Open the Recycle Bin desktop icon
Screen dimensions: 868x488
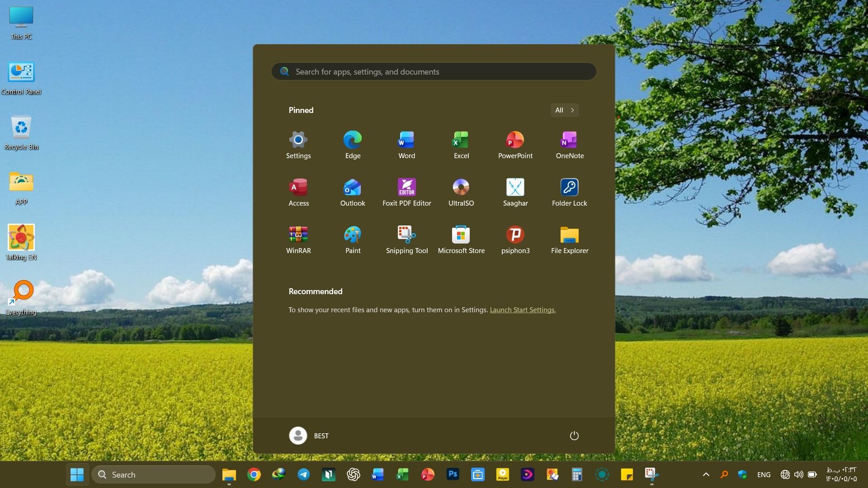[21, 133]
